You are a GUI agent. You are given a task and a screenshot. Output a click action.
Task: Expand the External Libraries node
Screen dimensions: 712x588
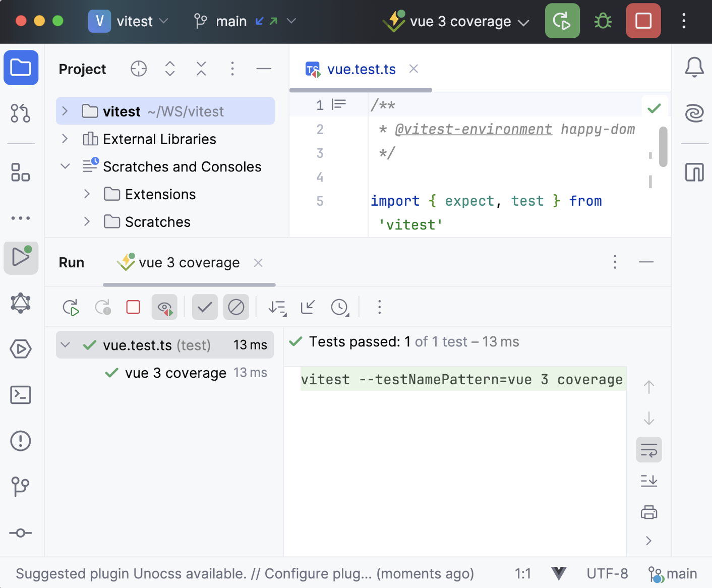tap(64, 139)
